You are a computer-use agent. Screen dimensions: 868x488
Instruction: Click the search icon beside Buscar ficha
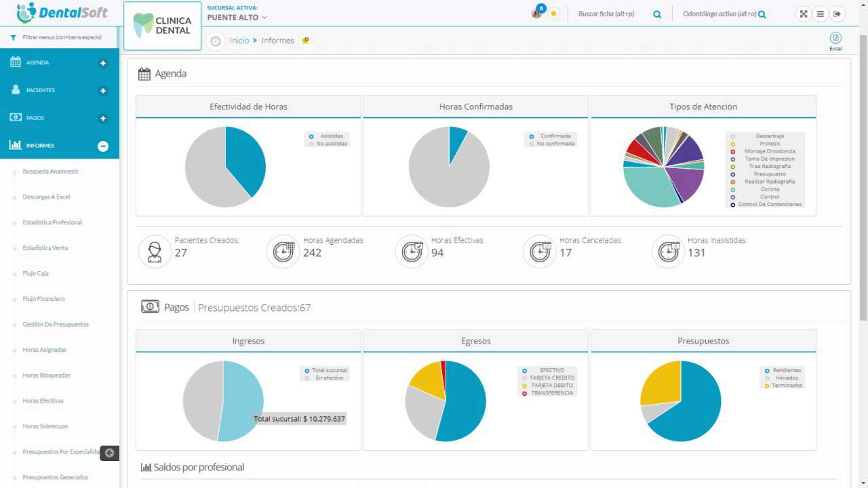pos(657,14)
